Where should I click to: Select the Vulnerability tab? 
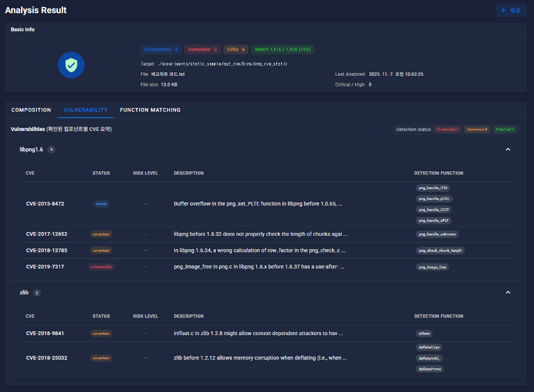(x=85, y=110)
